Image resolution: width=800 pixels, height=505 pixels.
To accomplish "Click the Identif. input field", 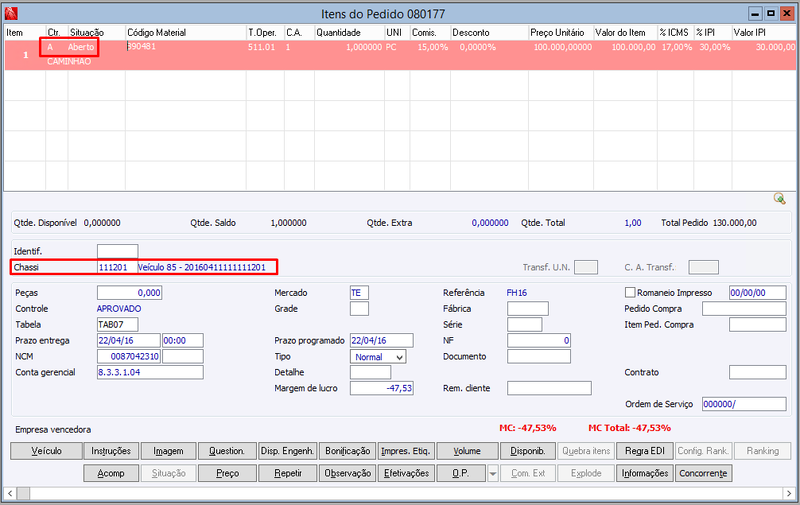I will (117, 251).
